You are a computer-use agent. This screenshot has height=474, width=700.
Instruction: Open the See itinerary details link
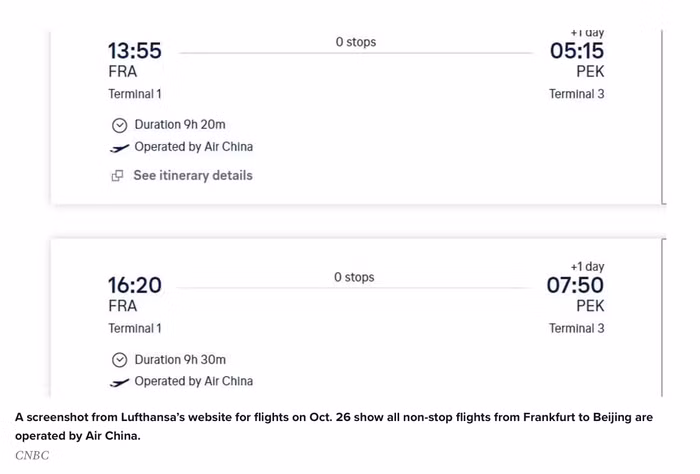point(192,175)
